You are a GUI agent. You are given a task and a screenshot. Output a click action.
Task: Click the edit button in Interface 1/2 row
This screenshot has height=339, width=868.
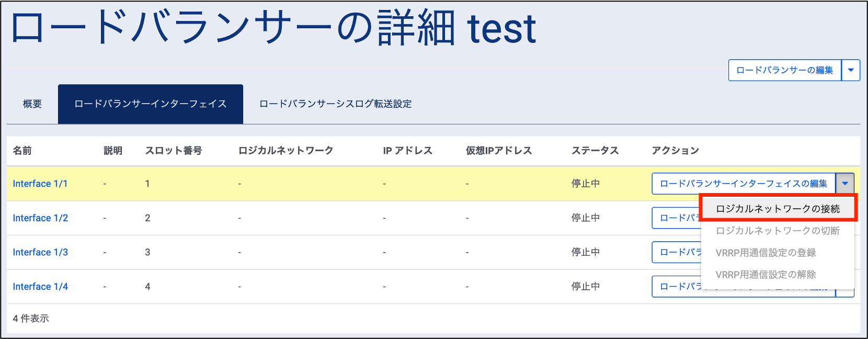click(x=677, y=218)
